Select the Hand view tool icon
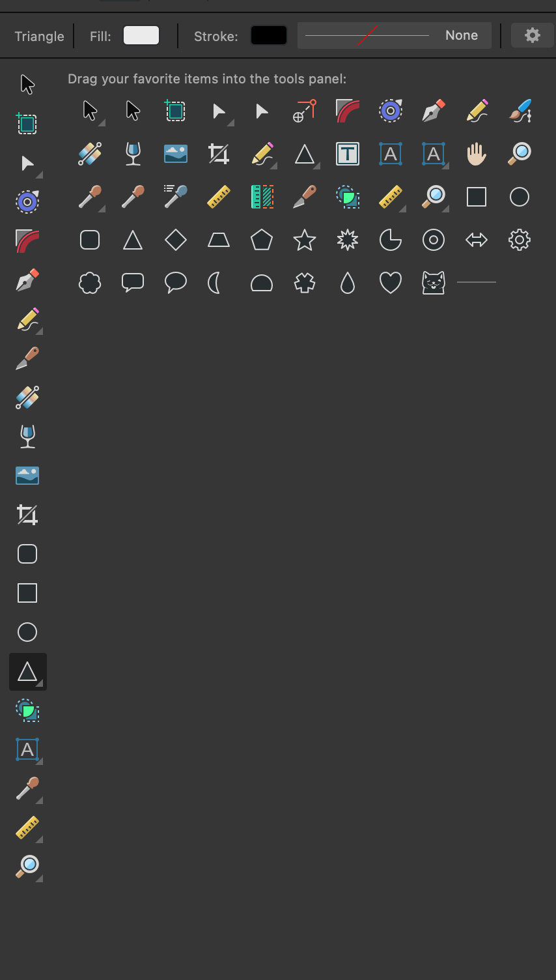Screen dimensions: 556x980 [x=477, y=154]
